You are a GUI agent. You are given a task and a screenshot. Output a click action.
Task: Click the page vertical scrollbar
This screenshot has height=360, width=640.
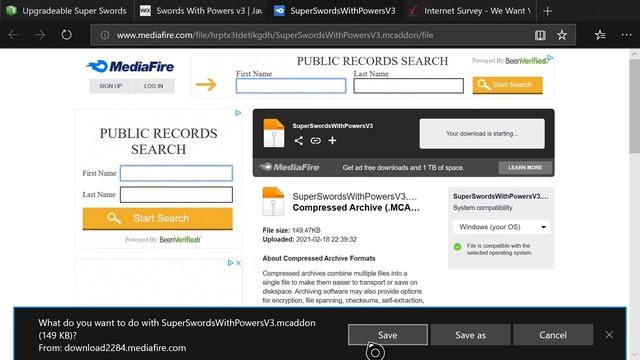click(x=634, y=106)
